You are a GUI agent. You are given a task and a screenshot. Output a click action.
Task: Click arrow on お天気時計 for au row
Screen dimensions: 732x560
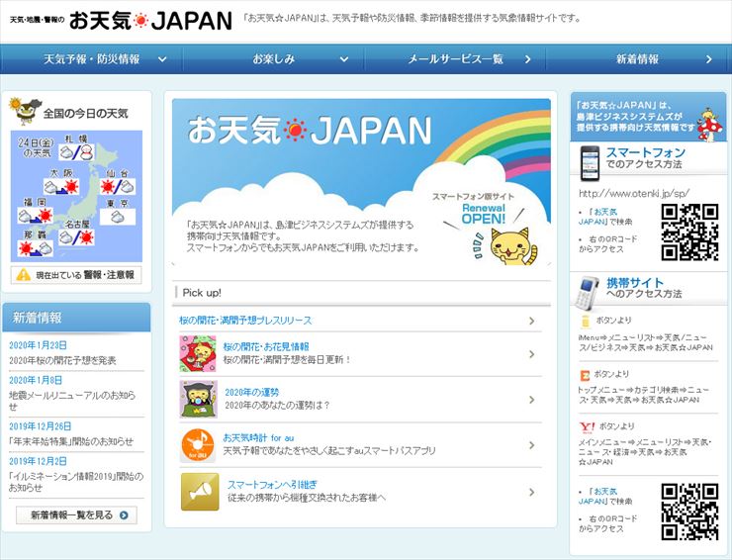point(531,445)
